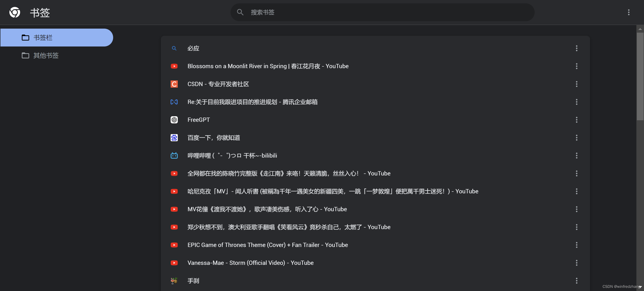This screenshot has height=291, width=644.
Task: Select the MV花僮《渡我不渡她》 title
Action: [267, 209]
